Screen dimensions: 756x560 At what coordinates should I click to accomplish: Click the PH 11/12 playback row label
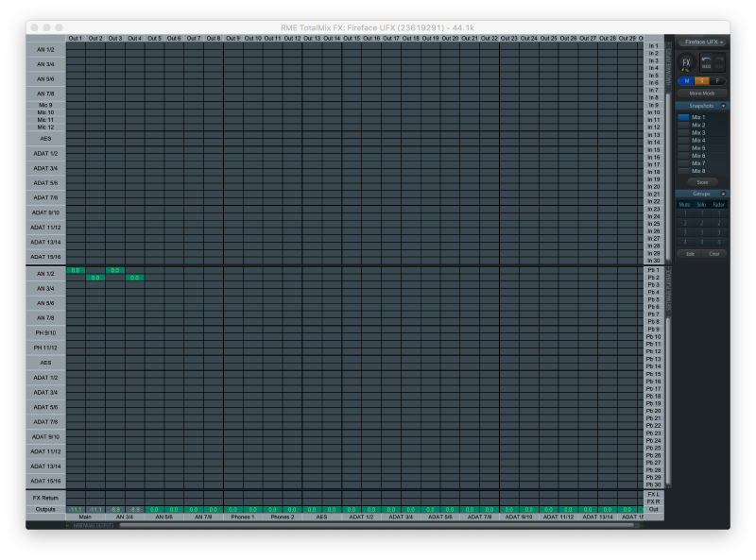coord(45,348)
